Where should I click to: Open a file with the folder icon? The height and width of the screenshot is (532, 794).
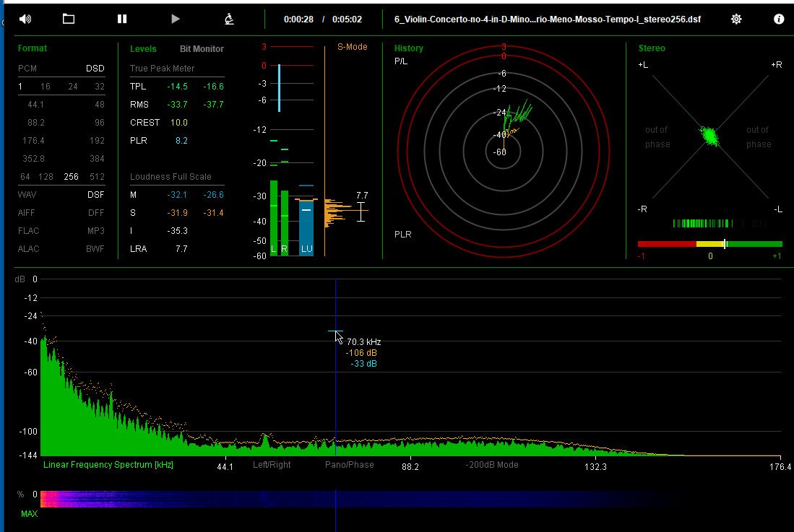pyautogui.click(x=69, y=19)
